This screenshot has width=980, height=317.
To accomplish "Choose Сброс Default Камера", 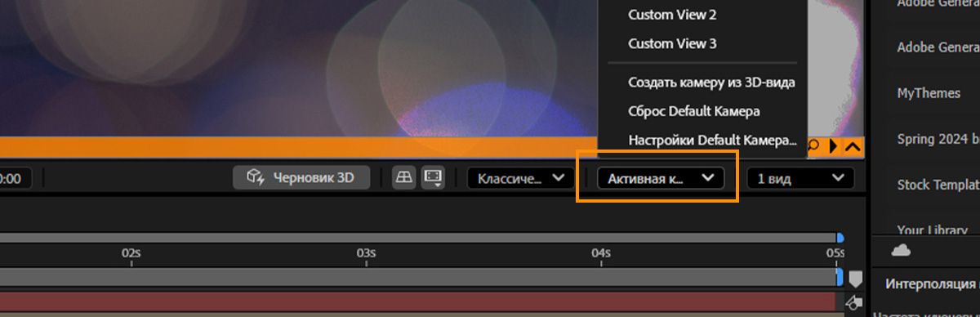I will (694, 110).
